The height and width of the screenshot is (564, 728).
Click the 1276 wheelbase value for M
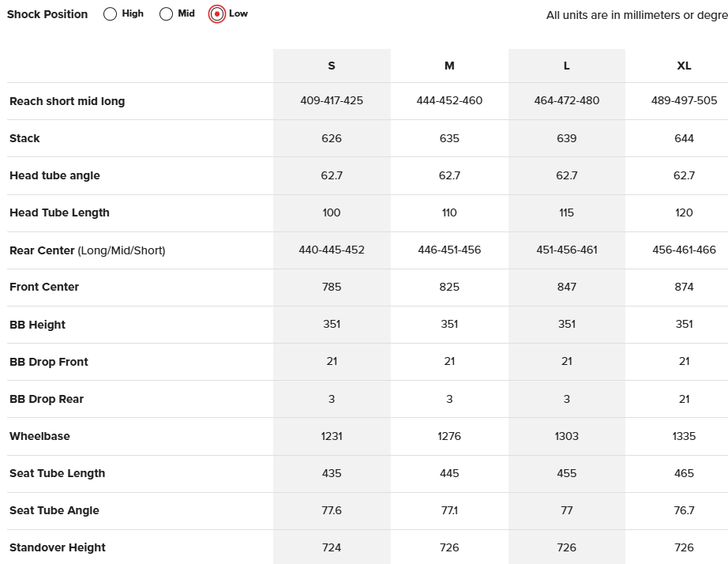click(449, 436)
